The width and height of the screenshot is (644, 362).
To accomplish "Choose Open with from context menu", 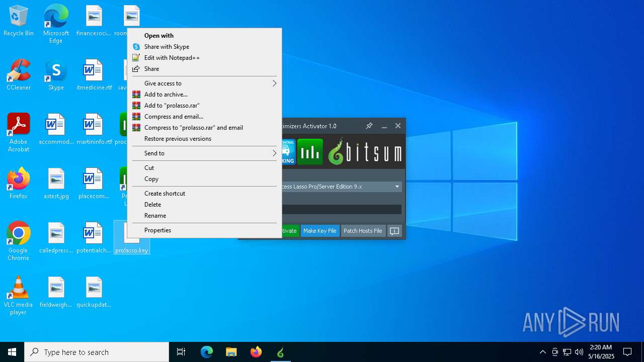I will coord(204,36).
